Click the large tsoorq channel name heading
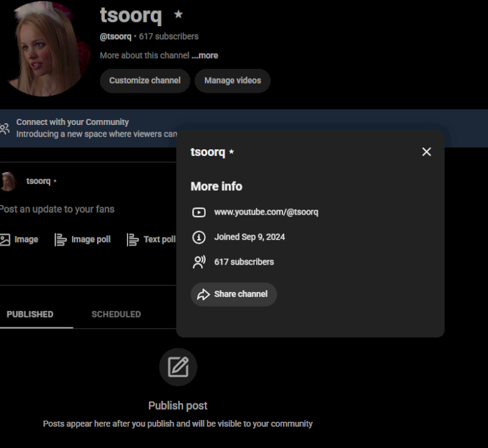 coord(131,15)
